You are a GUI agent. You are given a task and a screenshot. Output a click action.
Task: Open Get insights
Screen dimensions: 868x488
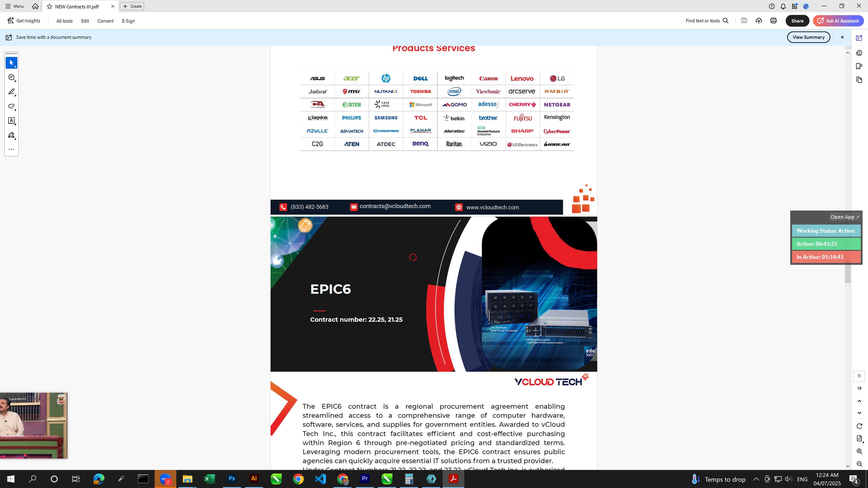tap(24, 21)
